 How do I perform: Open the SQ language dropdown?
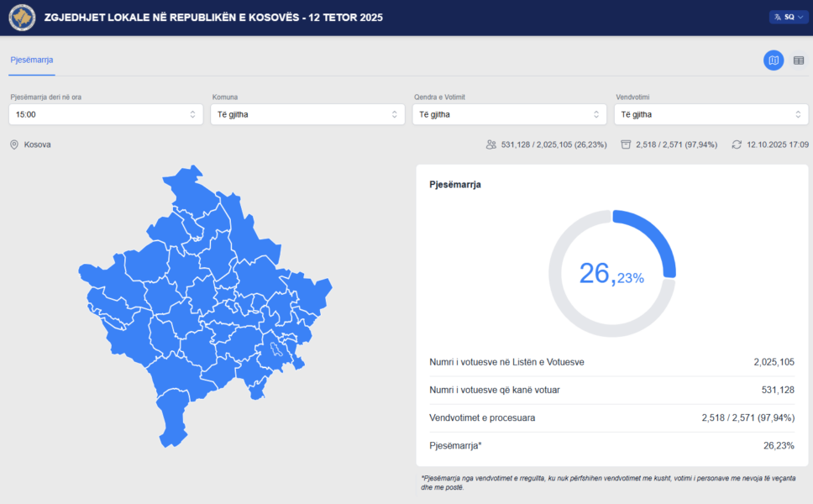click(789, 17)
